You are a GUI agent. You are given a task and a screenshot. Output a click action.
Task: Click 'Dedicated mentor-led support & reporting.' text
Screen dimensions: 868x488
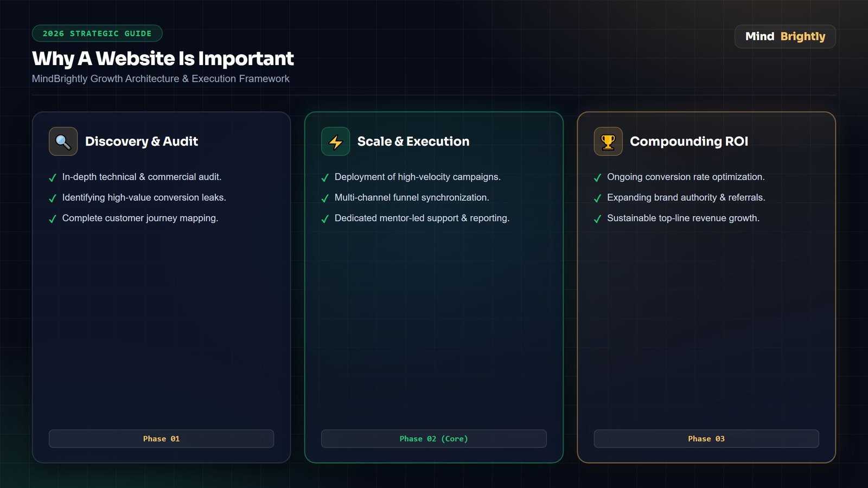(422, 218)
